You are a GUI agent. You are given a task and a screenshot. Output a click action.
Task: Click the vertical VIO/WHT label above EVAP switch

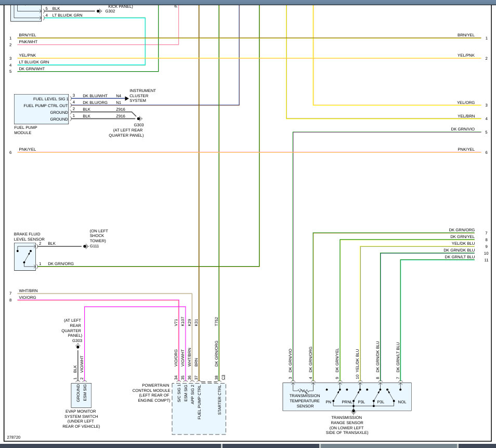click(82, 364)
